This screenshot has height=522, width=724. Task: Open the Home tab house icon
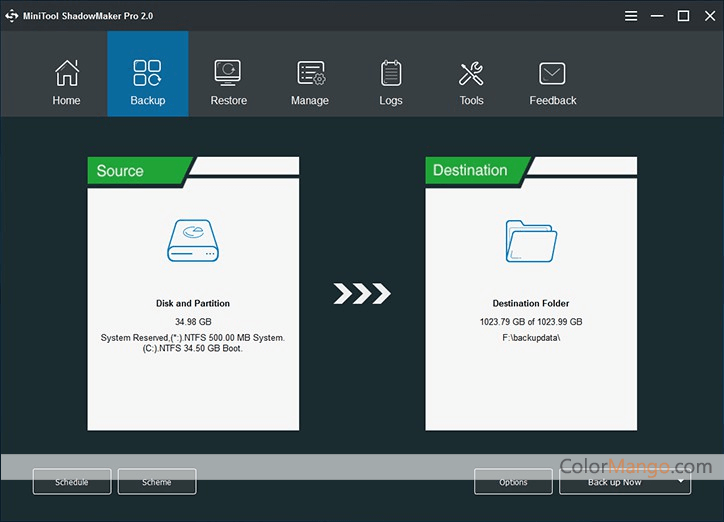[66, 74]
